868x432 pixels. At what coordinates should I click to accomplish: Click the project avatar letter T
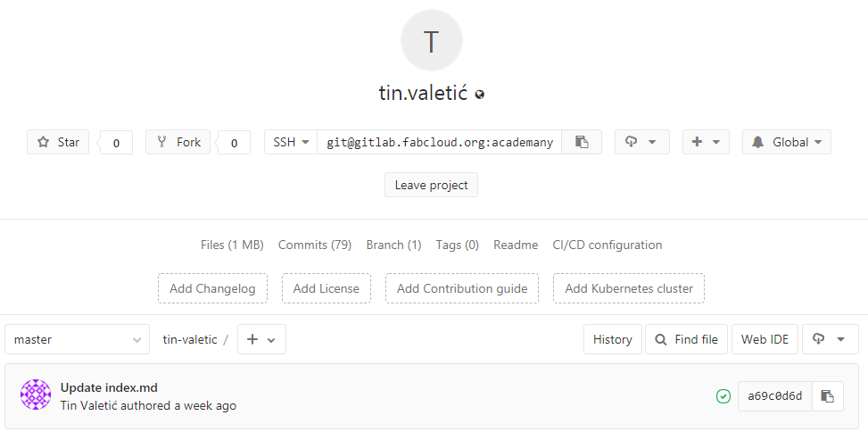point(432,41)
